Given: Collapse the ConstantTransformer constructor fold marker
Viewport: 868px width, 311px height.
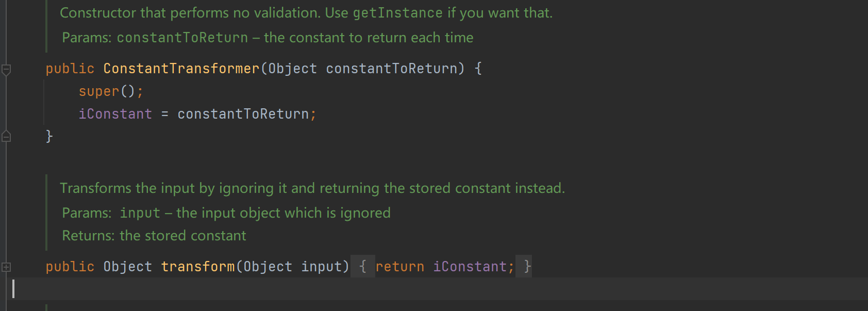Looking at the screenshot, I should coord(6,69).
